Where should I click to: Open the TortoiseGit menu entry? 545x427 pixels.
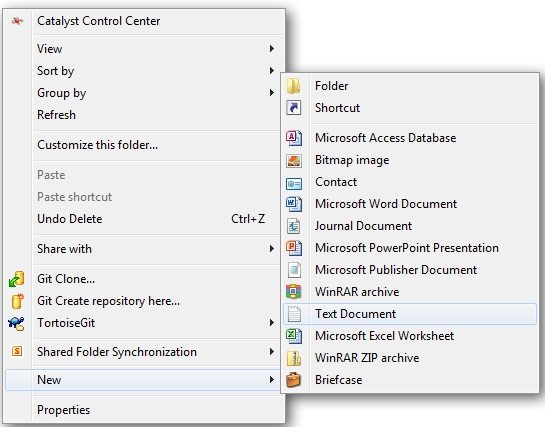(144, 323)
